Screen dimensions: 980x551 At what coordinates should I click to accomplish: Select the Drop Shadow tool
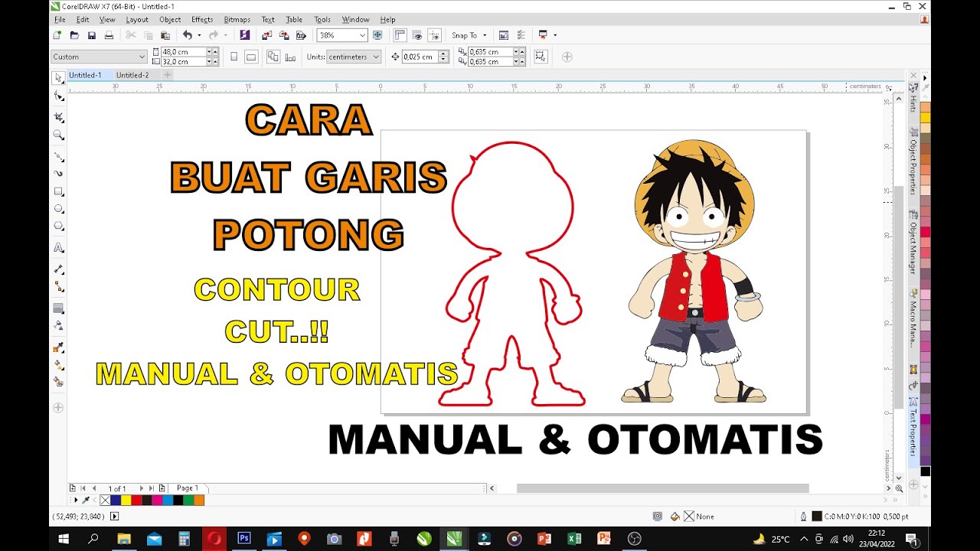59,308
